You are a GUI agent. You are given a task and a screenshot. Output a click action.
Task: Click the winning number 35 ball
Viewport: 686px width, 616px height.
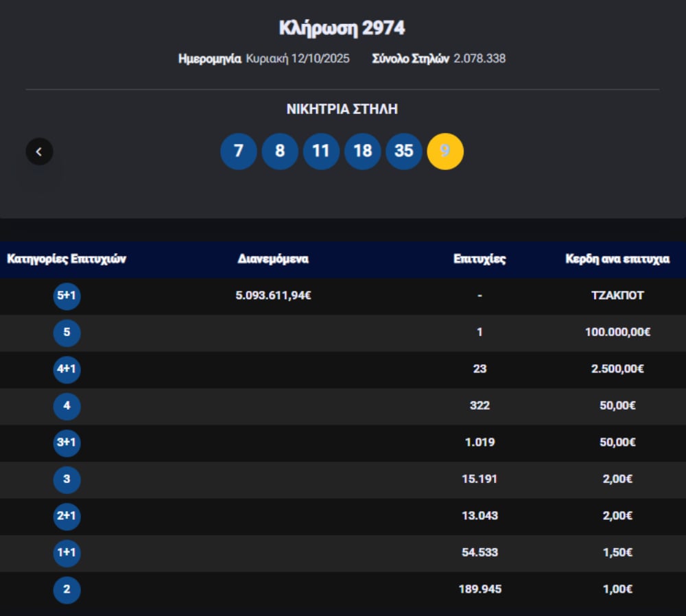404,152
